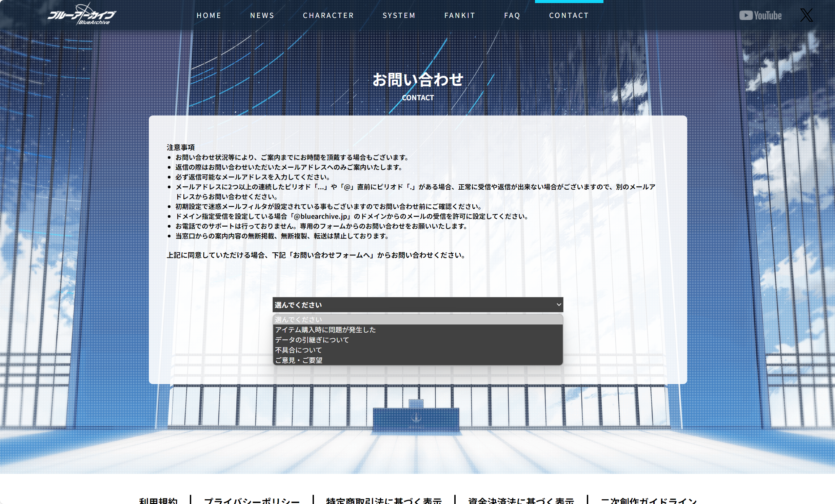Open the 特定商取引法に基づく表示 footer link
Viewport: 835px width, 504px height.
click(x=384, y=500)
